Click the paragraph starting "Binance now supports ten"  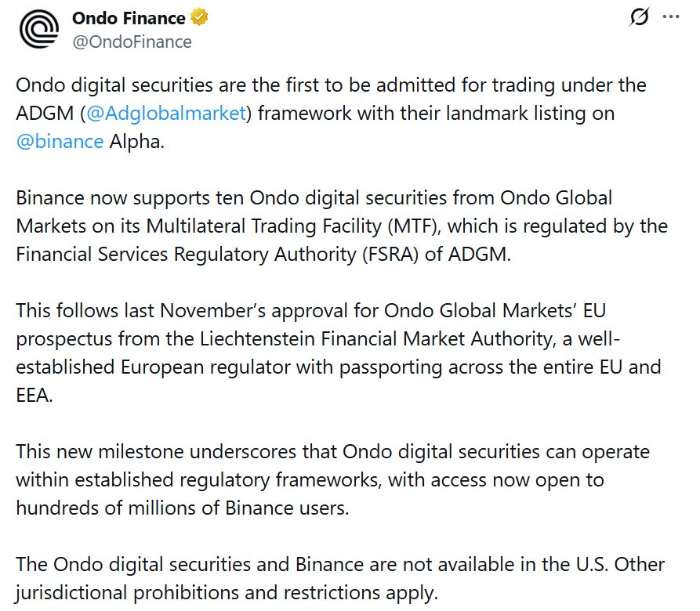coord(314,197)
